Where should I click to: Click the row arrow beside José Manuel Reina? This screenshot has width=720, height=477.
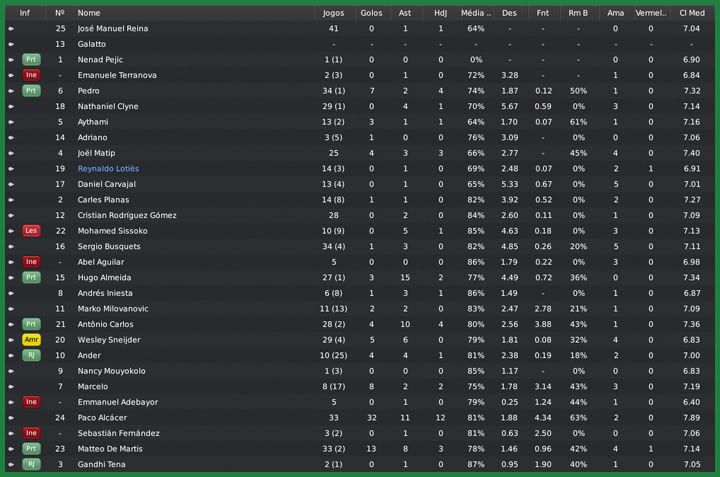point(11,29)
